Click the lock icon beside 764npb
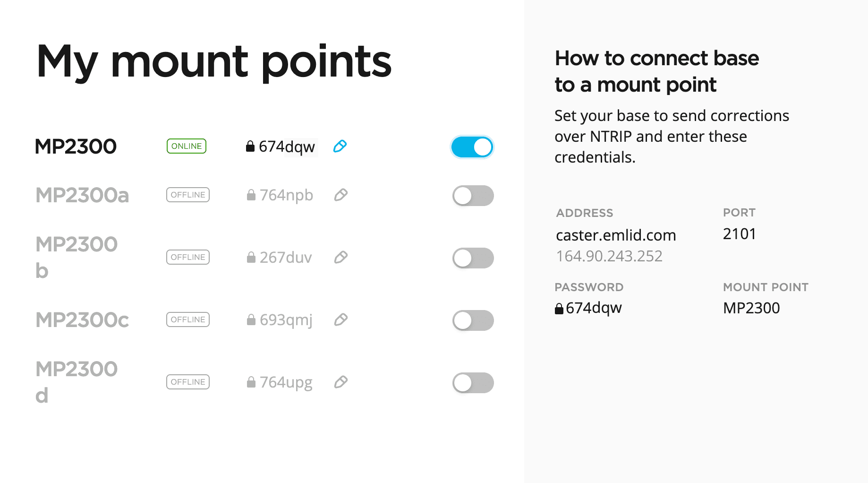The height and width of the screenshot is (483, 868). [x=251, y=195]
